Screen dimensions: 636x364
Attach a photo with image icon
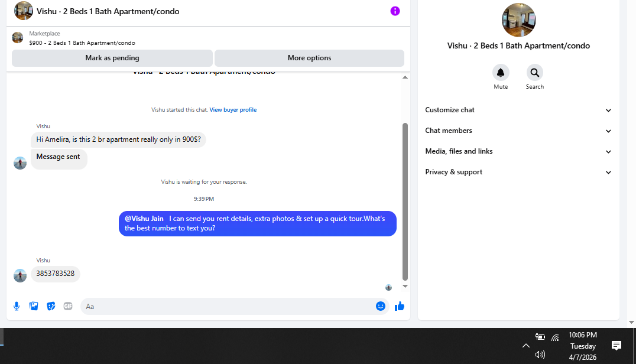tap(34, 306)
